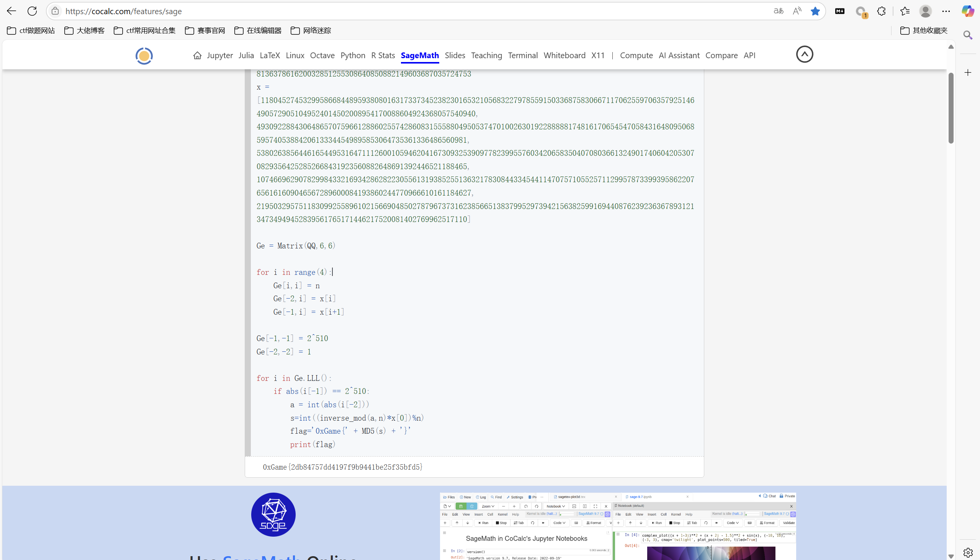Launch Copilot from the sidebar
Image resolution: width=980 pixels, height=560 pixels.
pos(968,11)
